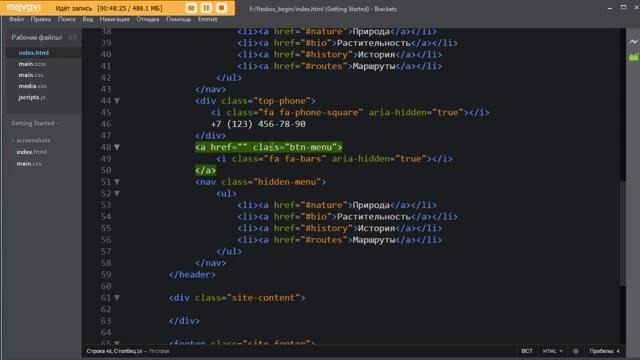Click the closing header tag on line 59

(192, 275)
